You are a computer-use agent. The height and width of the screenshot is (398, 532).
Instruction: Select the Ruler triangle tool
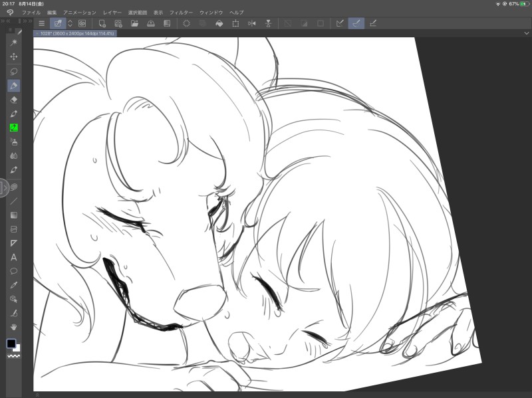pos(14,243)
